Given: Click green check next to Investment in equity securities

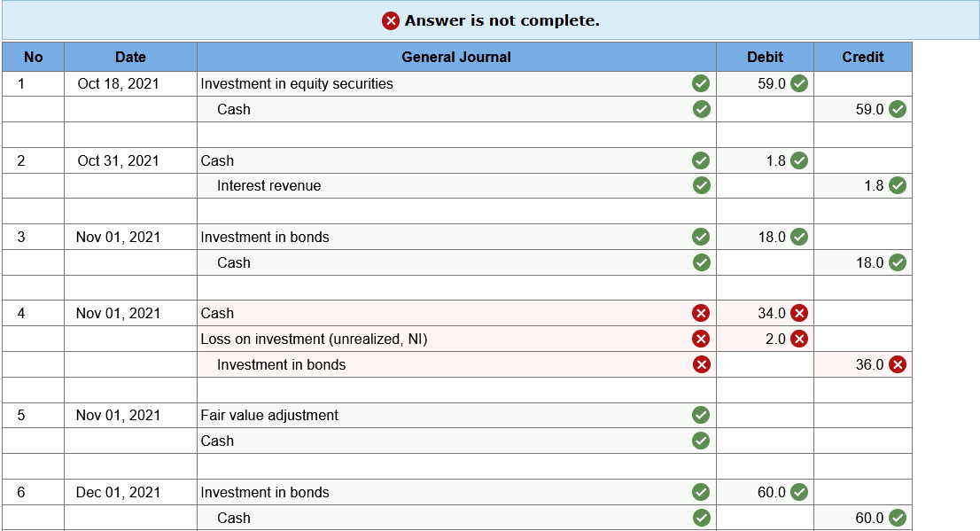Looking at the screenshot, I should pyautogui.click(x=701, y=83).
